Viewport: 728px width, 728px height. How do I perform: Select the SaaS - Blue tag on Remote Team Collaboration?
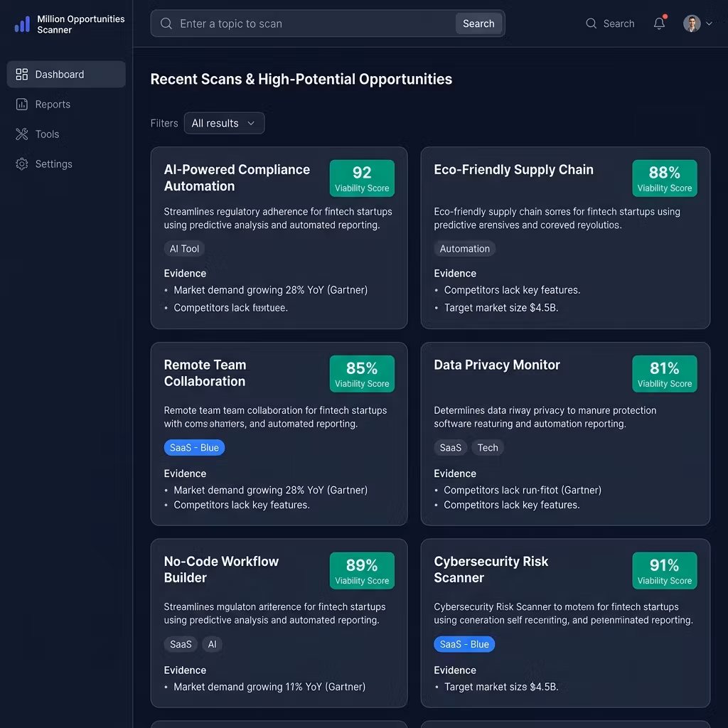(194, 448)
